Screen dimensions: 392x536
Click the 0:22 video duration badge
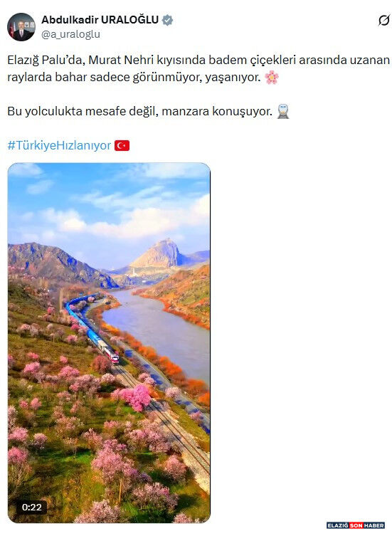31,508
